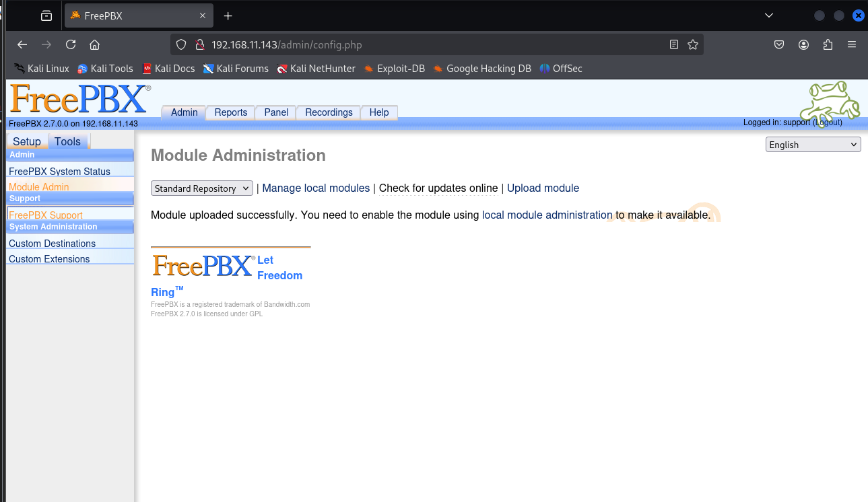Screen dimensions: 868x502
Task: Open Custom Destinations sidebar link
Action: 52,244
